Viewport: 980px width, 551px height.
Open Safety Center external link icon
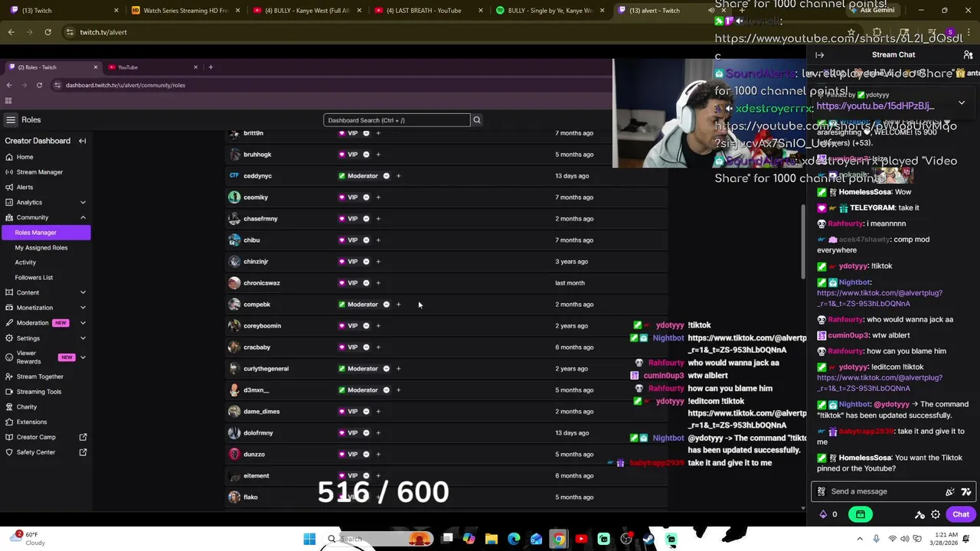pyautogui.click(x=83, y=452)
